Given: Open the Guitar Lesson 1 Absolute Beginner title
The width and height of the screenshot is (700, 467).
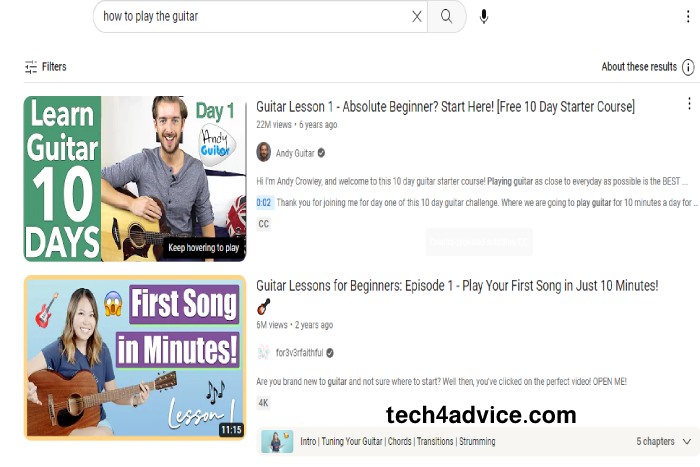Looking at the screenshot, I should pos(445,107).
